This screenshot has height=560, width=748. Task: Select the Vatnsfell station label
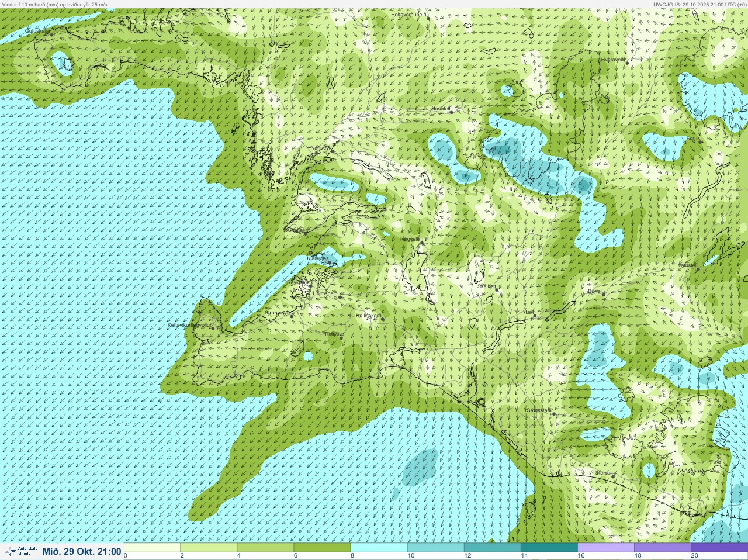click(x=688, y=265)
